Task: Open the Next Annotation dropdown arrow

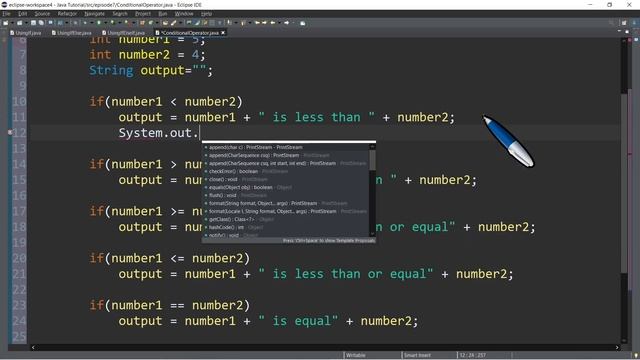Action: pyautogui.click(x=236, y=23)
